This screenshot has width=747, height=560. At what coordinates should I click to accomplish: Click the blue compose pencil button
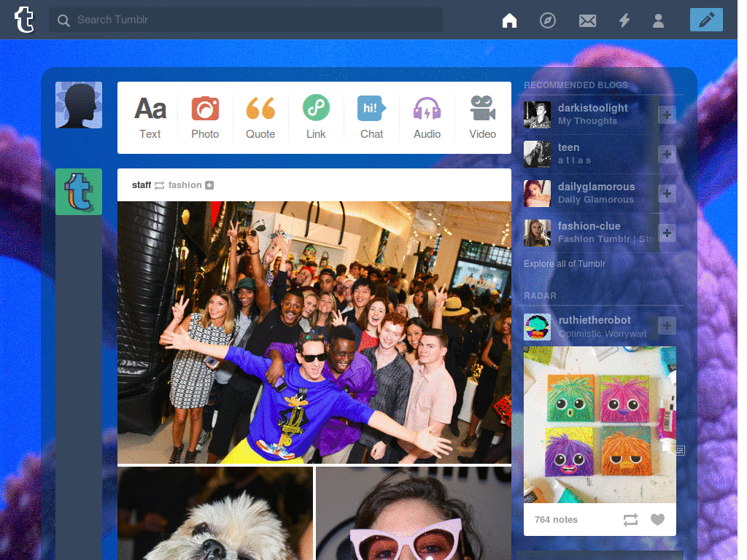point(706,20)
